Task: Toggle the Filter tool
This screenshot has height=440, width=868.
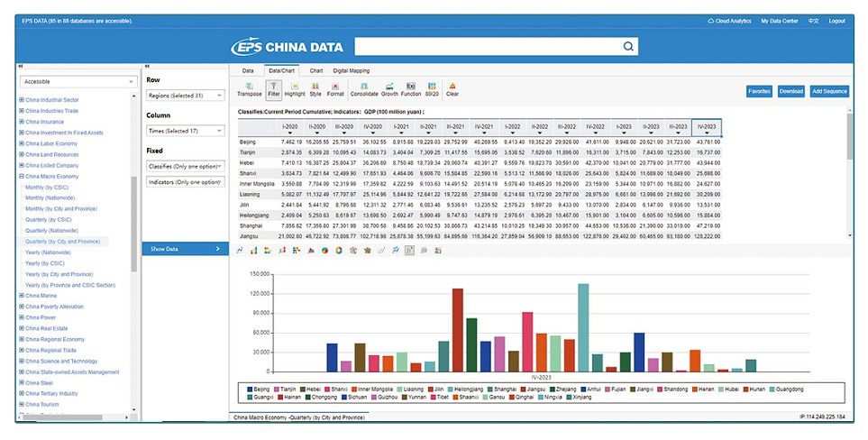Action: click(273, 89)
